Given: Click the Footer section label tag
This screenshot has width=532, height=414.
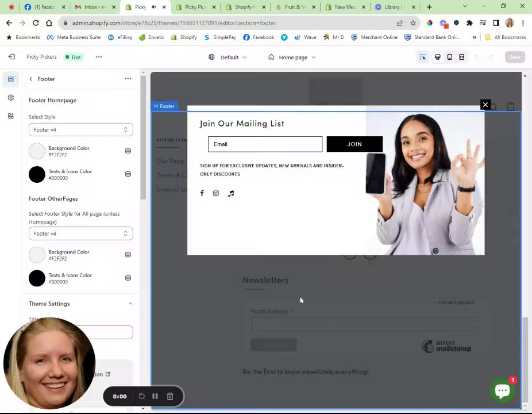Looking at the screenshot, I should (164, 106).
